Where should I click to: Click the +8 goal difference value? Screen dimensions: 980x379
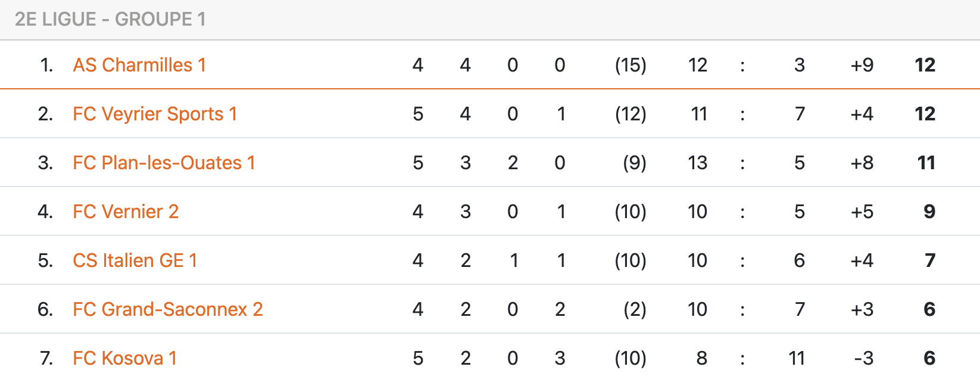[862, 163]
